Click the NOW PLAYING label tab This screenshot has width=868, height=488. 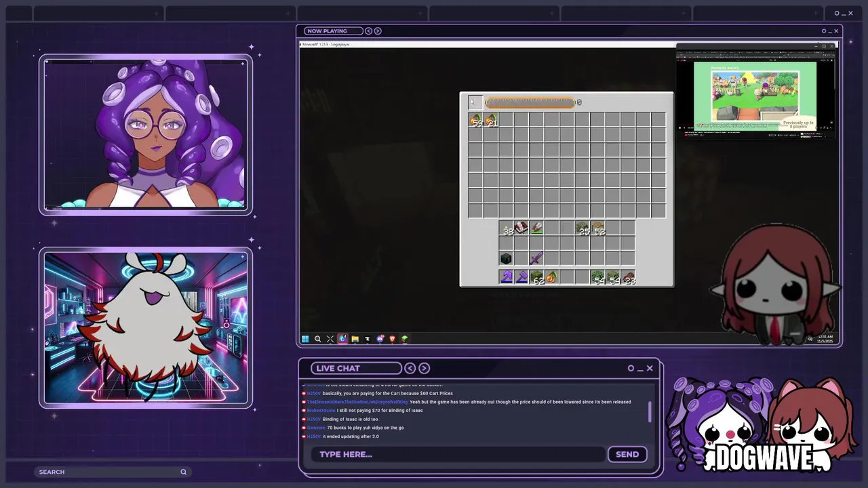(334, 30)
